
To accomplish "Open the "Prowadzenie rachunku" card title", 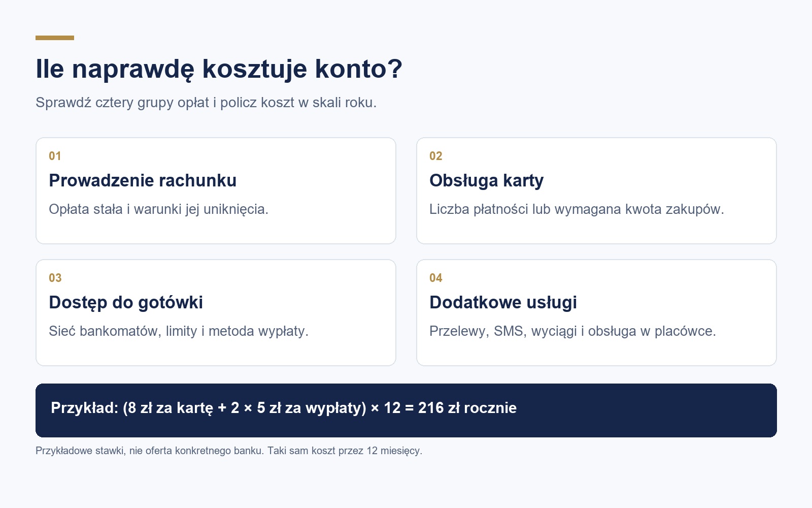I will (x=143, y=180).
